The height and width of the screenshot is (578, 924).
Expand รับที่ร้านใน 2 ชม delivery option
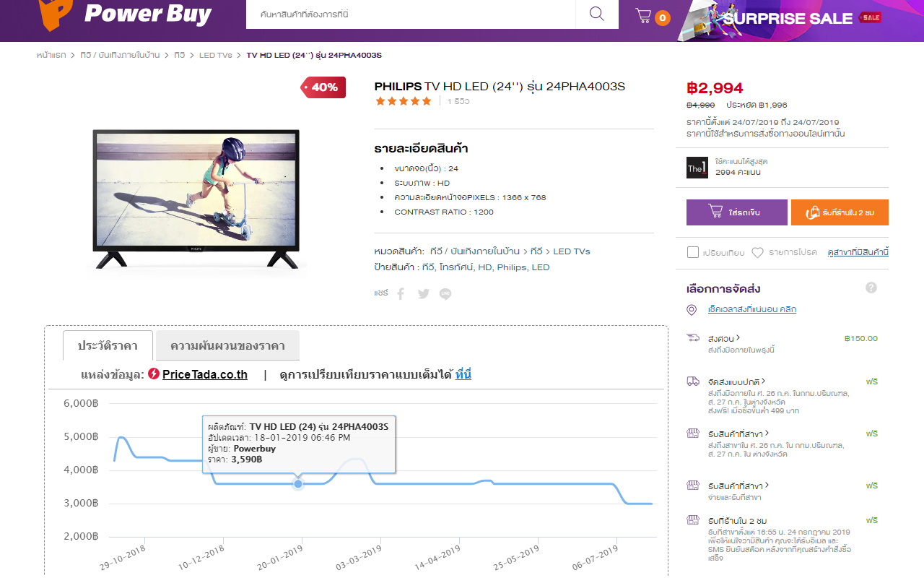(x=737, y=520)
